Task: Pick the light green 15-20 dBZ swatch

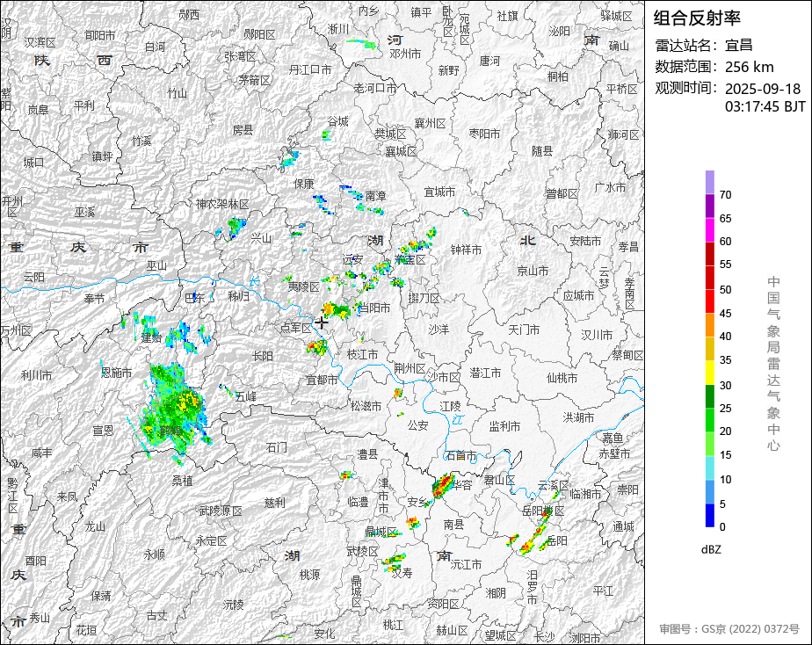Action: tap(709, 444)
